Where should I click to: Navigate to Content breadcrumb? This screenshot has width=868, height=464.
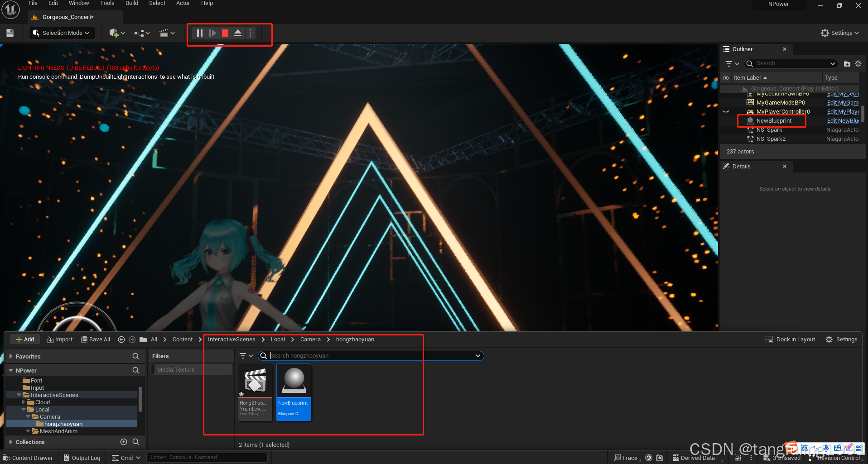click(183, 340)
